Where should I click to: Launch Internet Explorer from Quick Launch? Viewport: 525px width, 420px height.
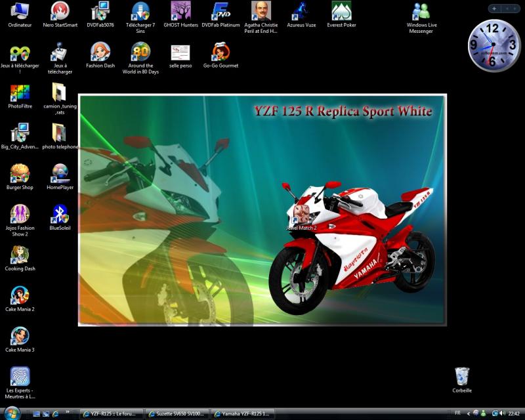[x=55, y=414]
